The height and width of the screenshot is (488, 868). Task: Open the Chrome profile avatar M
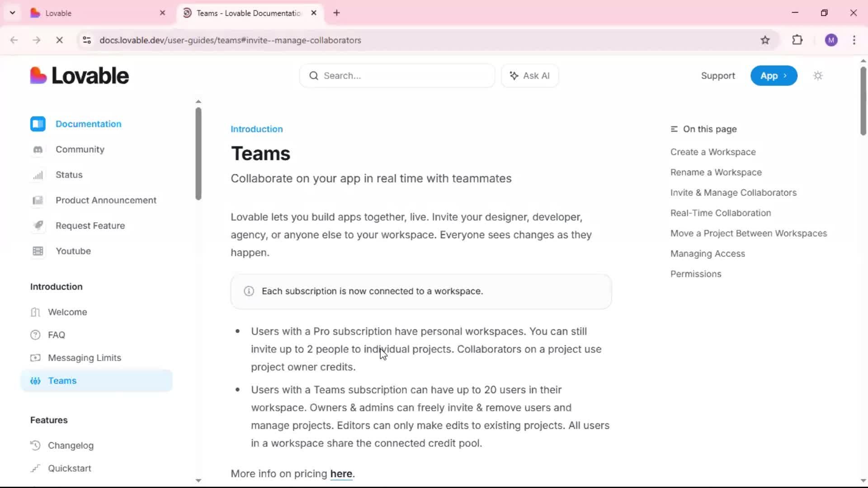click(x=831, y=40)
